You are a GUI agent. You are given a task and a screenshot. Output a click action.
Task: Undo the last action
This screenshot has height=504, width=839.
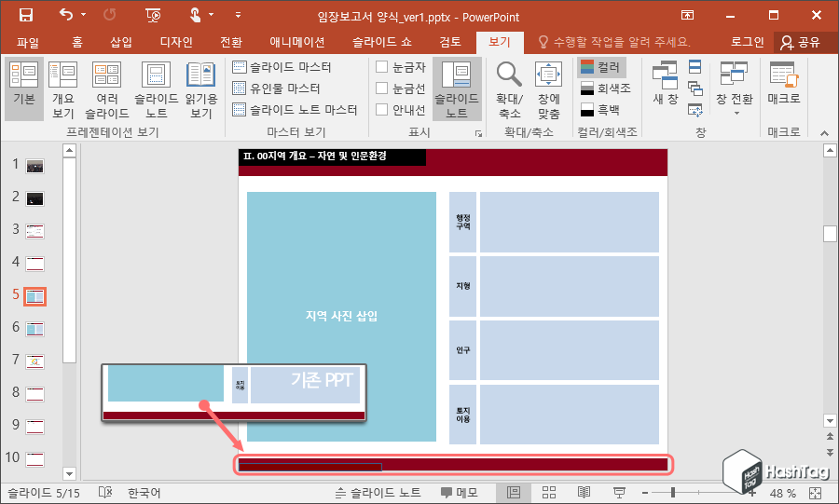pos(66,15)
